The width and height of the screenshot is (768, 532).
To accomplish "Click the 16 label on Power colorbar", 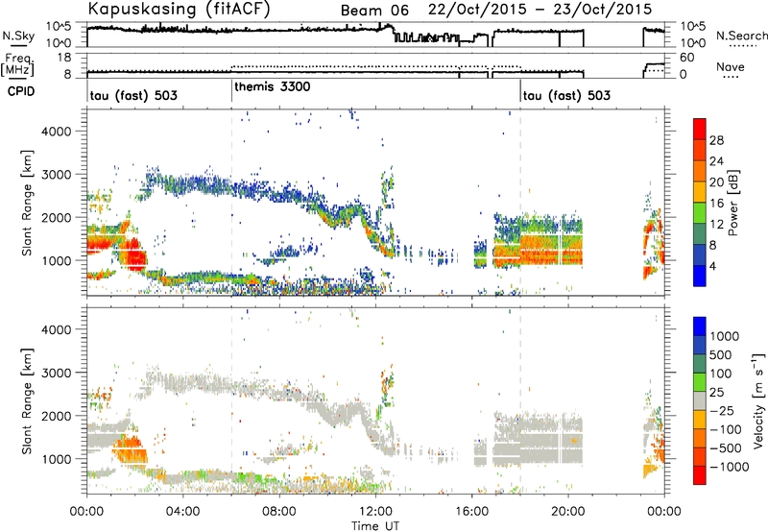I will click(x=716, y=204).
